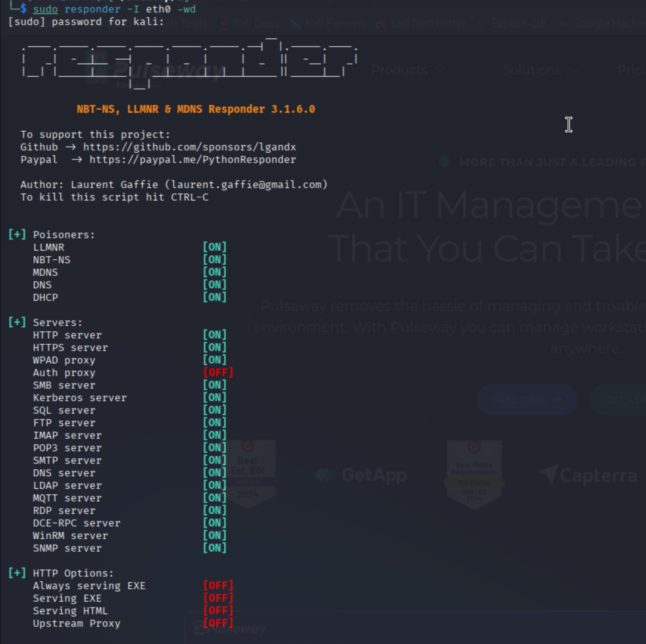Click the ON status beside SMB server
Screen dimensions: 646x644
[x=214, y=385]
